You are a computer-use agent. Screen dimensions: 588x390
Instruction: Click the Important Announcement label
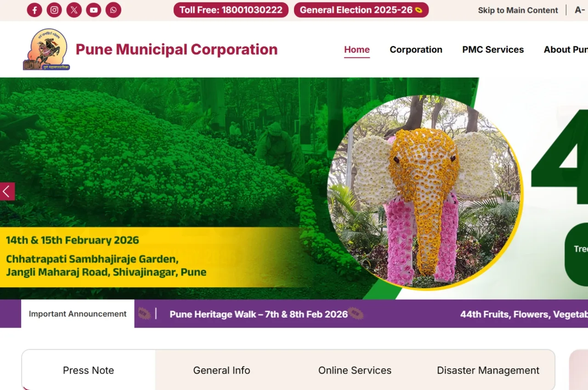tap(78, 314)
